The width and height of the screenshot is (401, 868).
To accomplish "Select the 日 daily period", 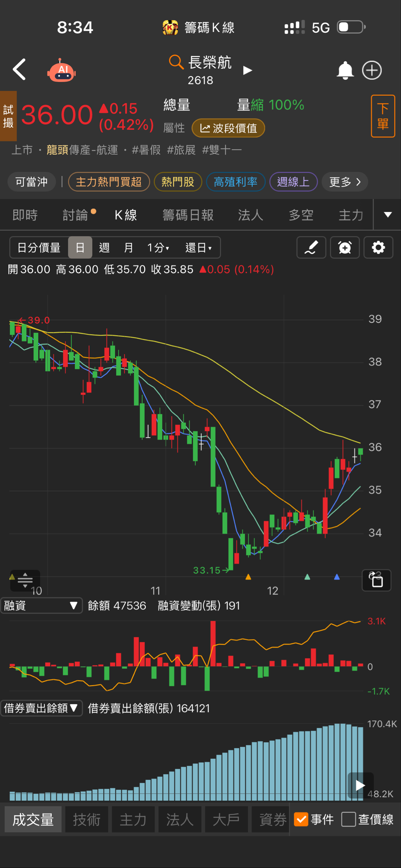I will [x=80, y=248].
